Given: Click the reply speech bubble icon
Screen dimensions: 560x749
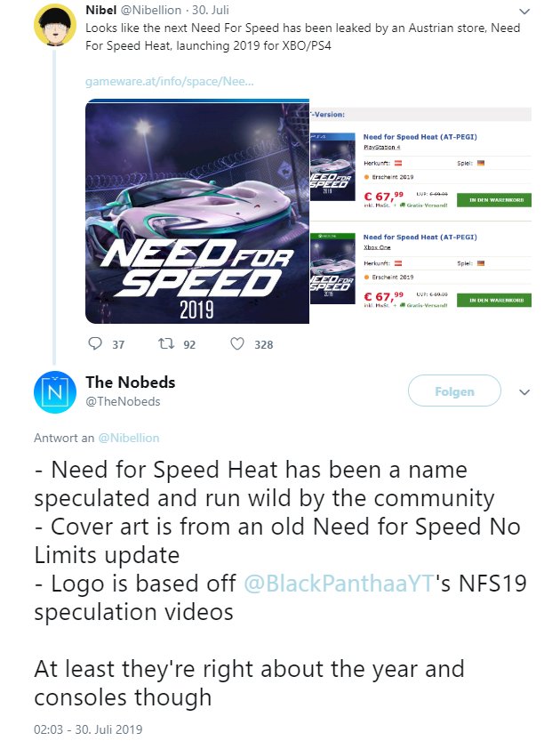Looking at the screenshot, I should click(95, 344).
